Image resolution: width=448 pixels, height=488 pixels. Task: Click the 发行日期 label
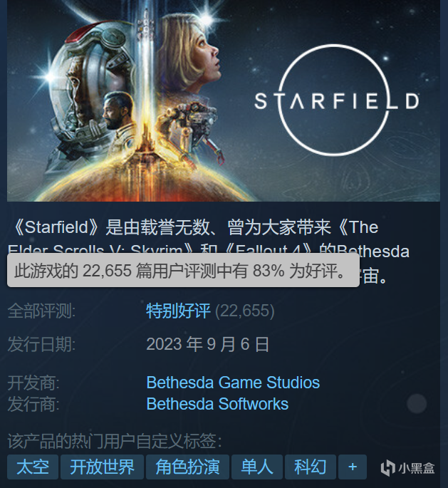point(41,345)
